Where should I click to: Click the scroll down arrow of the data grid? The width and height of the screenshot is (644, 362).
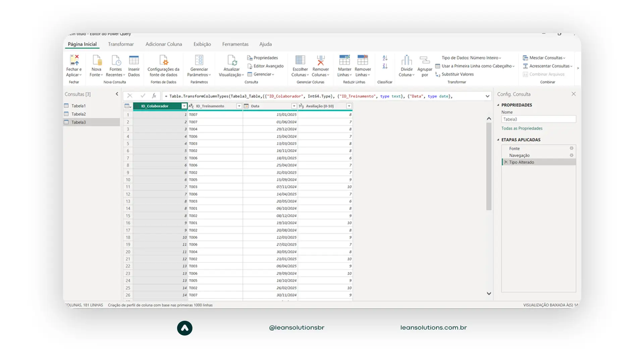489,294
